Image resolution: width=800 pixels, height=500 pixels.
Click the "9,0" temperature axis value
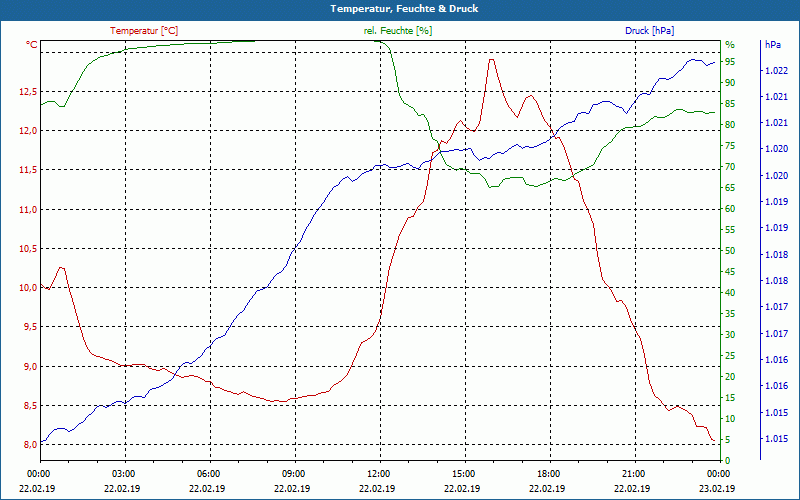pyautogui.click(x=30, y=367)
